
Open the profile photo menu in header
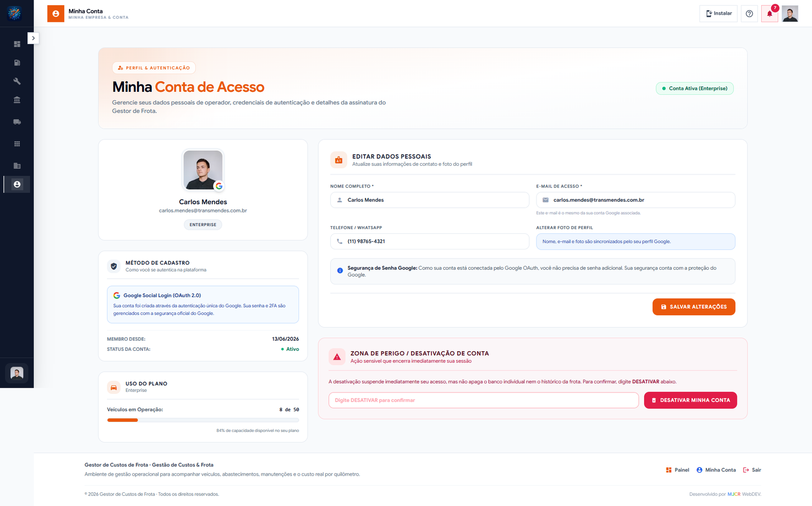[x=790, y=14]
